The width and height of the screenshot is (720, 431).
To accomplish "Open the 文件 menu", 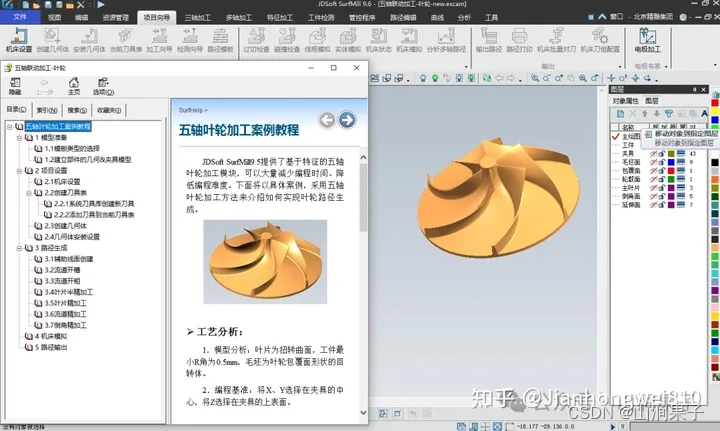I will pyautogui.click(x=20, y=17).
